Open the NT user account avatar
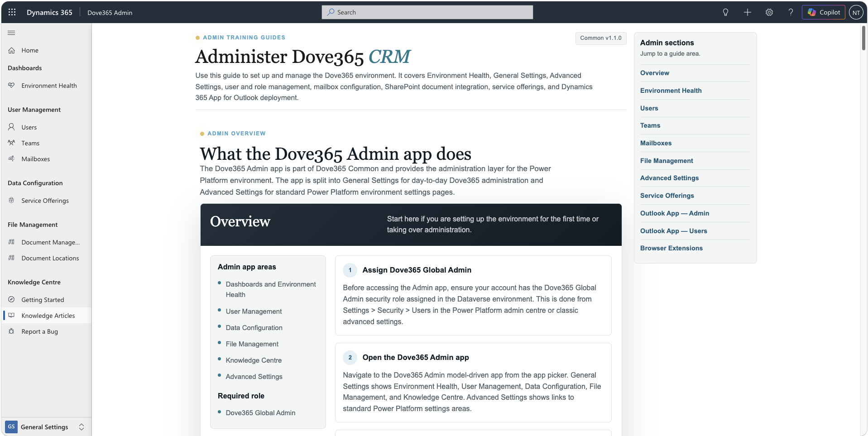The height and width of the screenshot is (436, 868). 856,13
